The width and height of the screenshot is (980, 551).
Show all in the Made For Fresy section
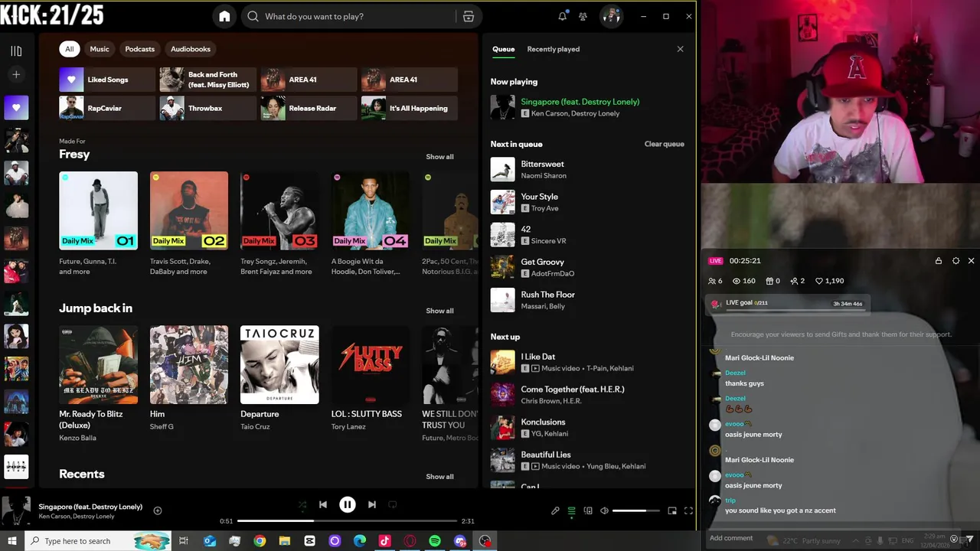[x=439, y=157]
